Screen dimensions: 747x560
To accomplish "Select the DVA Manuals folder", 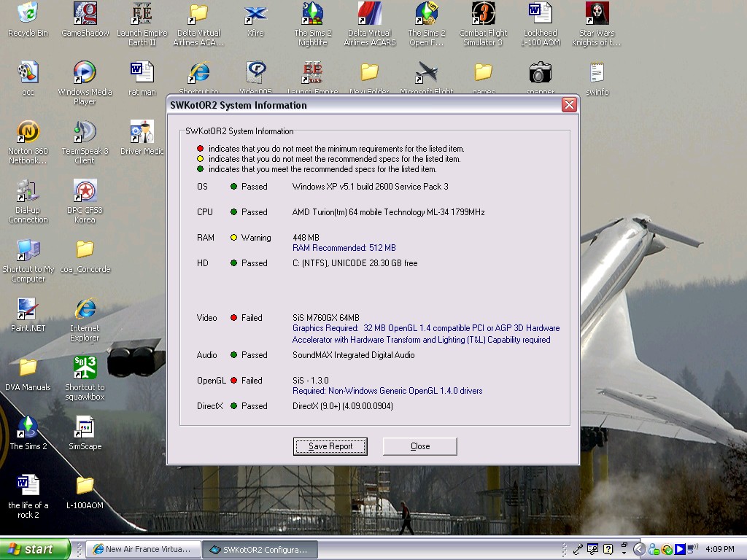I will click(28, 373).
